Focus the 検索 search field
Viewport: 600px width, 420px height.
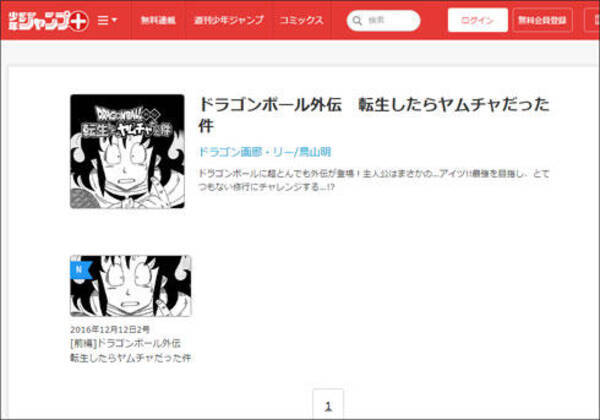pyautogui.click(x=383, y=20)
